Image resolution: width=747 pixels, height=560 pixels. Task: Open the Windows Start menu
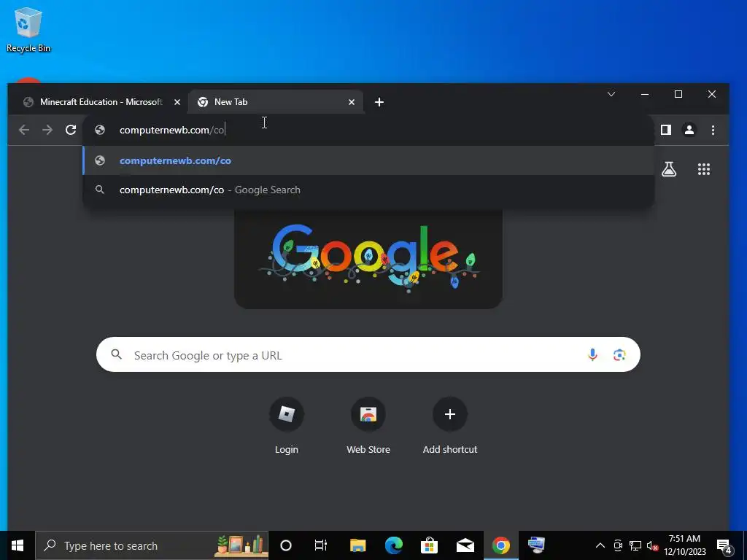[18, 545]
